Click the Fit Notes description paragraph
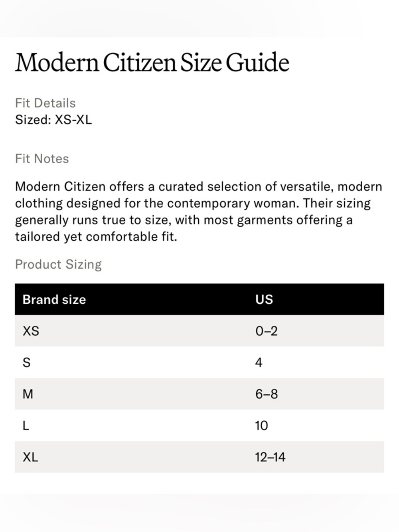Viewport: 399px width, 532px height. click(x=199, y=212)
